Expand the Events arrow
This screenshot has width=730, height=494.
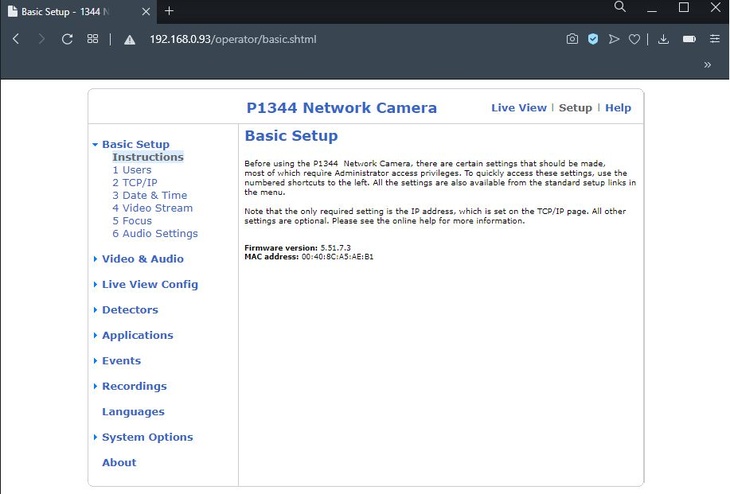[x=95, y=361]
